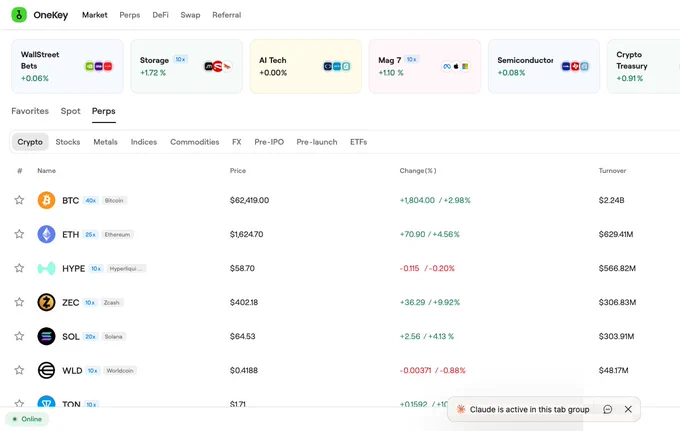Select the Commodities category filter
Screen dimensions: 680x431
click(x=195, y=142)
